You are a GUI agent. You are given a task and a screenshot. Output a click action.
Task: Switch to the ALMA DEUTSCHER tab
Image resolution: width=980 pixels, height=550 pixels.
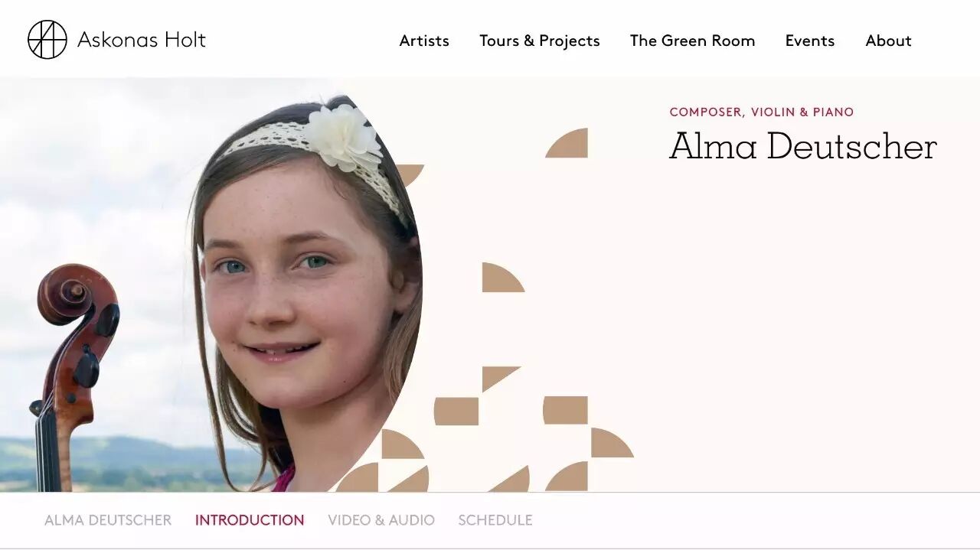pyautogui.click(x=108, y=520)
